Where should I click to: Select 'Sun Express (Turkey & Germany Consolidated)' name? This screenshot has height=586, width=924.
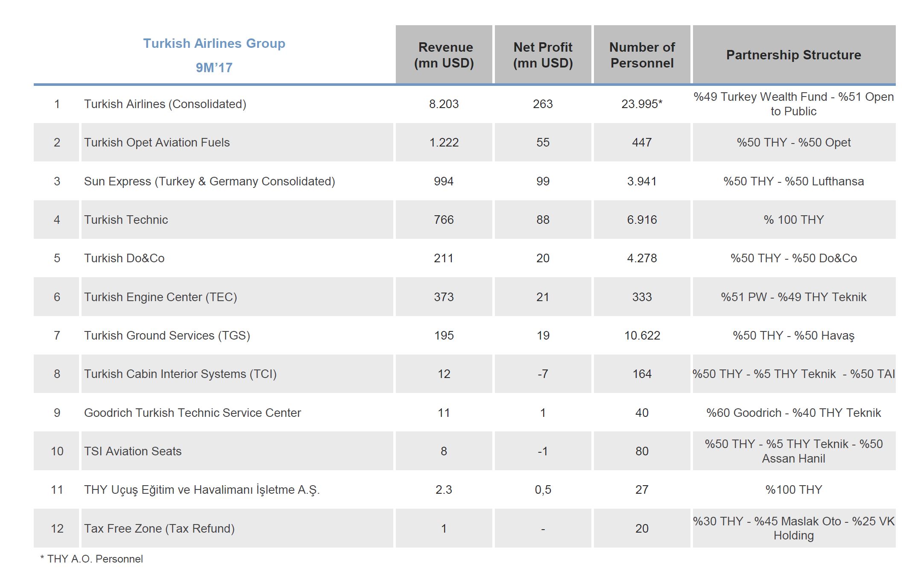[210, 182]
